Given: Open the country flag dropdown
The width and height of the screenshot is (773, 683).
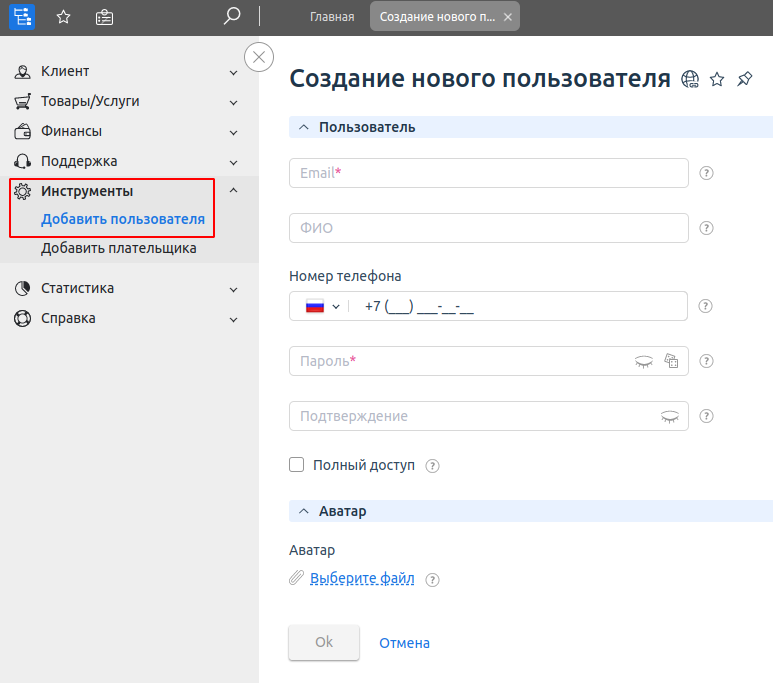Looking at the screenshot, I should pyautogui.click(x=323, y=306).
